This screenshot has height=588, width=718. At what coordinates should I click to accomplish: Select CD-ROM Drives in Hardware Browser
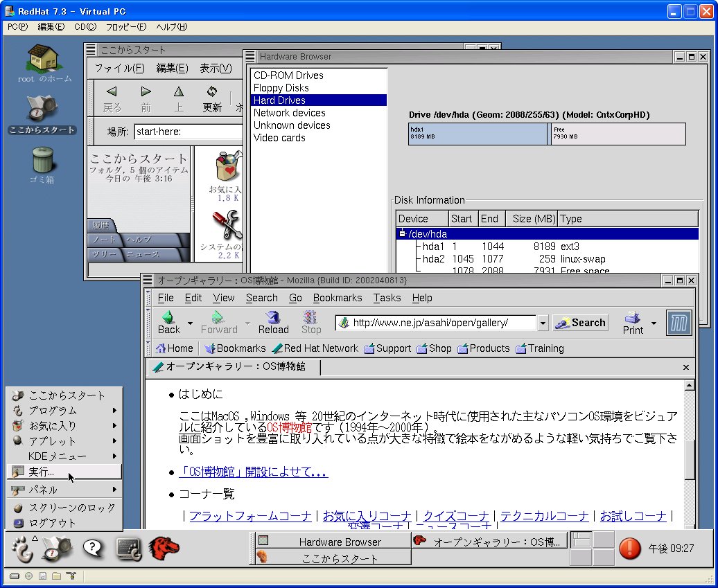click(319, 75)
